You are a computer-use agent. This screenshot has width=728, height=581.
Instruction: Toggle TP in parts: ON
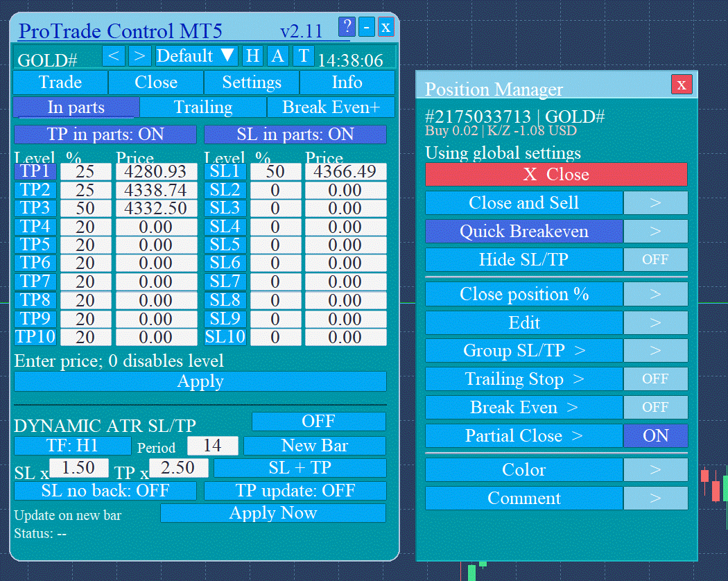105,135
